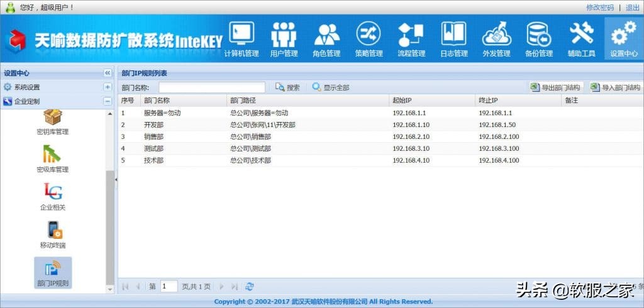Click 导出部门结构 (export department structure) button
The image size is (644, 308).
point(556,87)
